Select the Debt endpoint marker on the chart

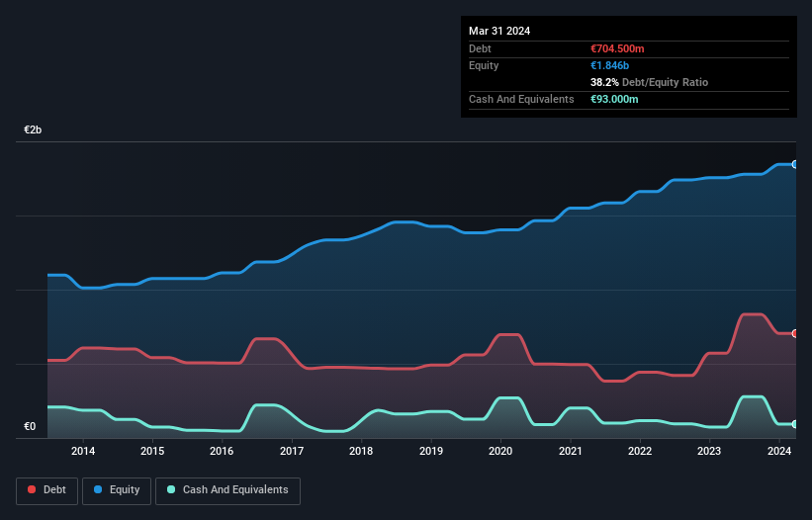[795, 334]
